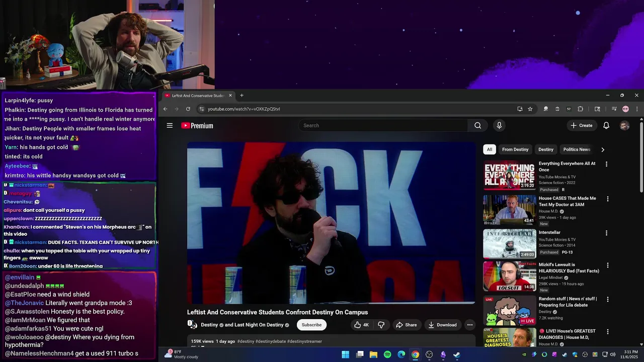
Task: Click the YouTube search magnifier button
Action: (477, 126)
